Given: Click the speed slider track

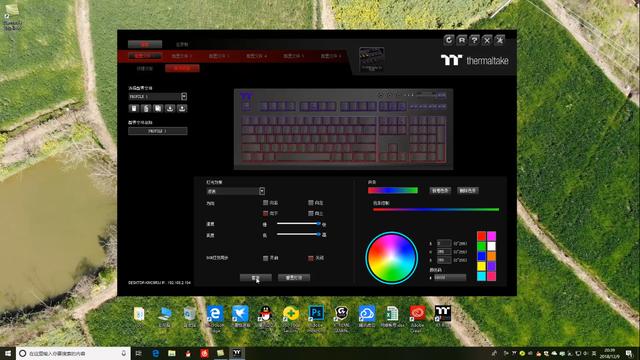Looking at the screenshot, I should pos(298,223).
